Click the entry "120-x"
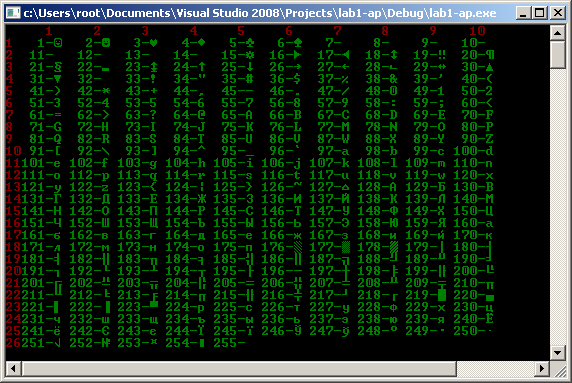This screenshot has width=572, height=383. [x=473, y=175]
